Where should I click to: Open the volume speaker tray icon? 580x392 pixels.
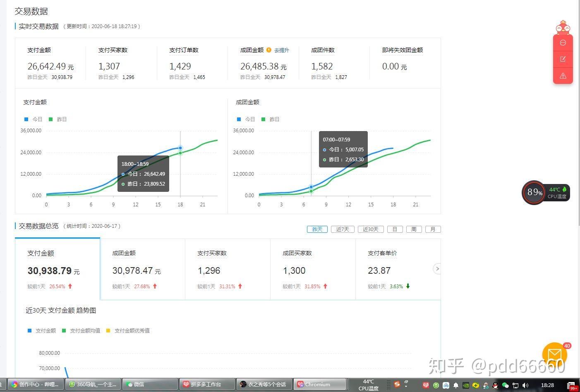(x=525, y=385)
